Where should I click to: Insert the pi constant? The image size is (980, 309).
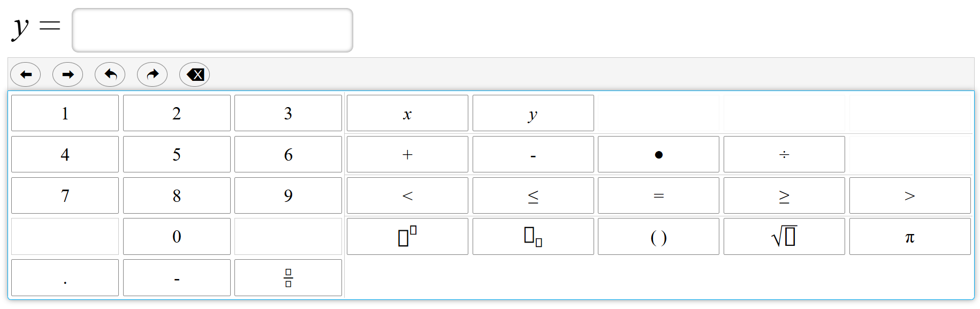(x=910, y=236)
